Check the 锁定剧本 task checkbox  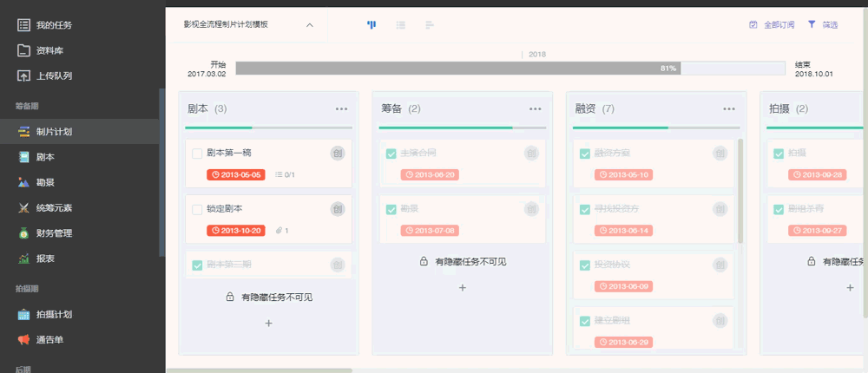coord(197,209)
